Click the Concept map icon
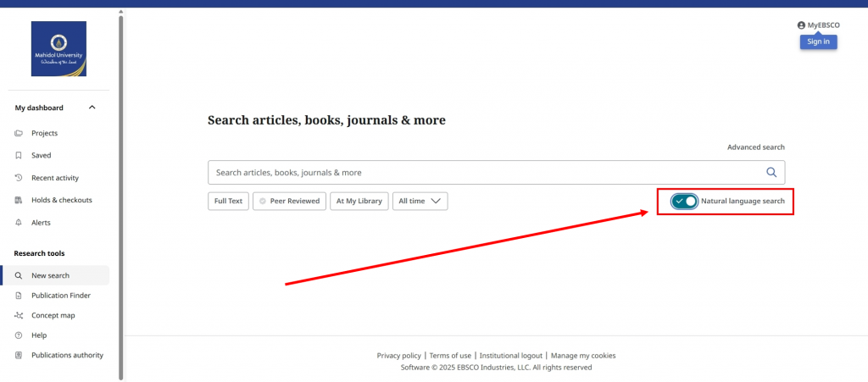Screen dimensions: 868x382 point(19,315)
